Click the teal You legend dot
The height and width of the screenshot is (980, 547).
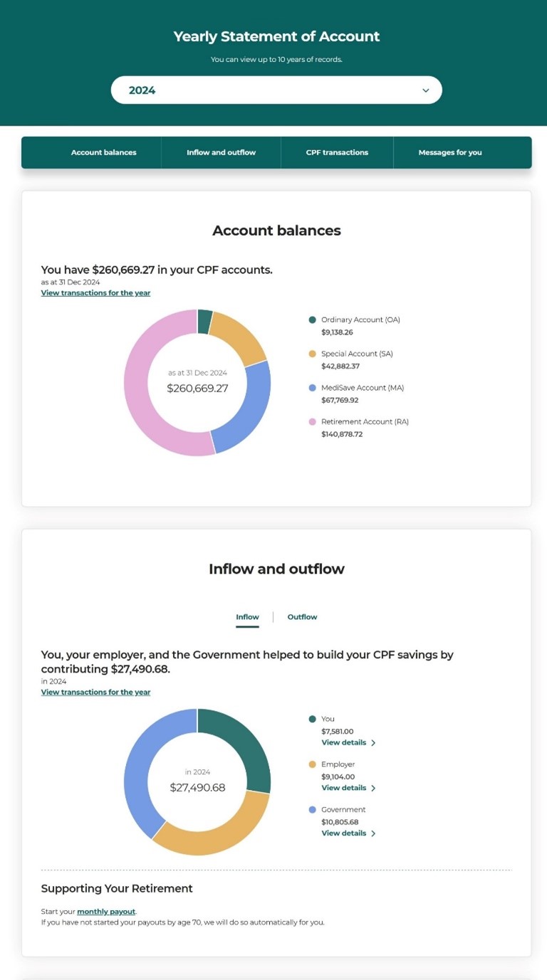(311, 719)
